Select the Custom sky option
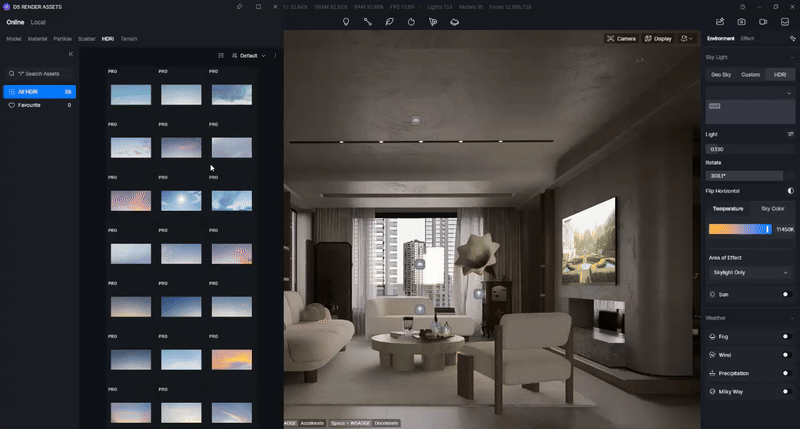 (x=751, y=74)
